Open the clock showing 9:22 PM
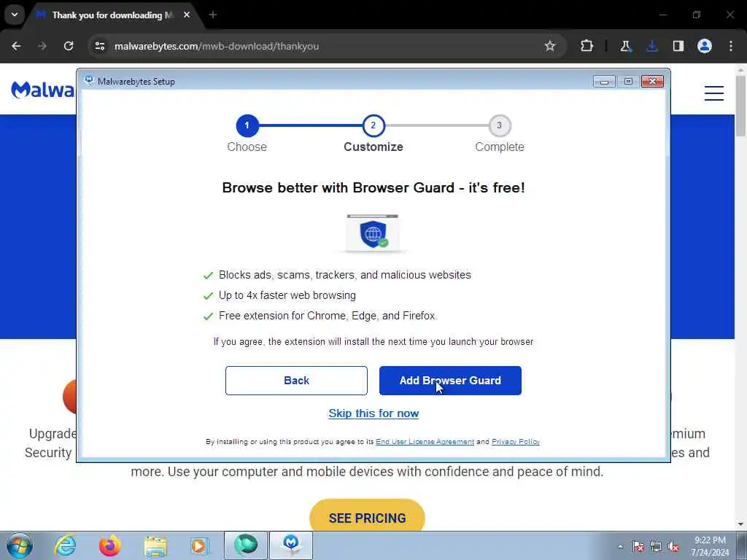The height and width of the screenshot is (560, 747). click(x=710, y=546)
